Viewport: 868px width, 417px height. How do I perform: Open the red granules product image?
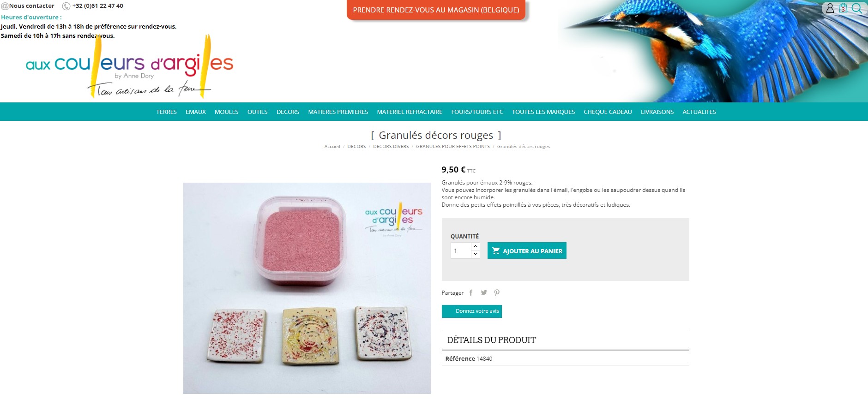coord(307,288)
